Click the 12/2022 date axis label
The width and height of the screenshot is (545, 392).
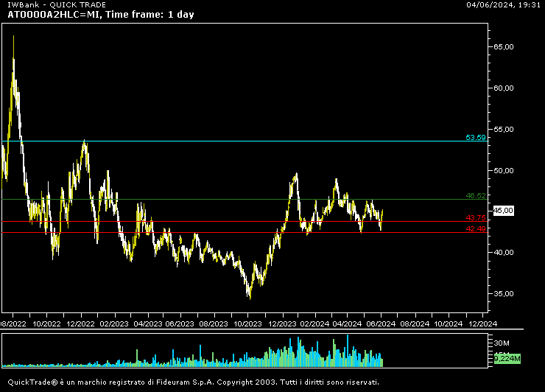80,323
